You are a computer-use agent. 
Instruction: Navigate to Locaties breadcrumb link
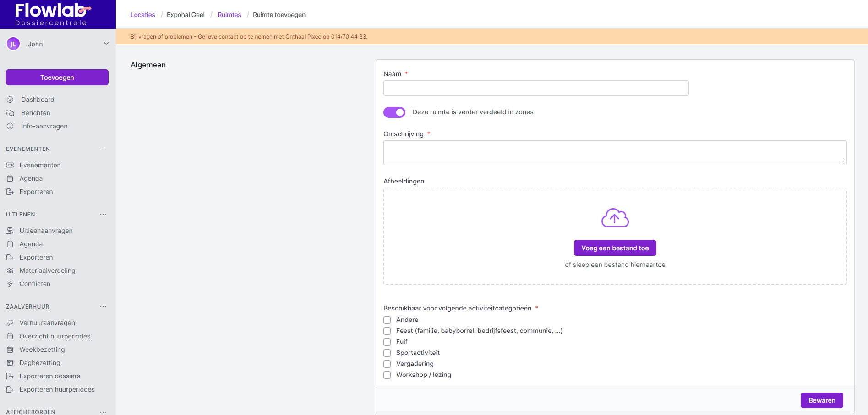click(x=143, y=15)
